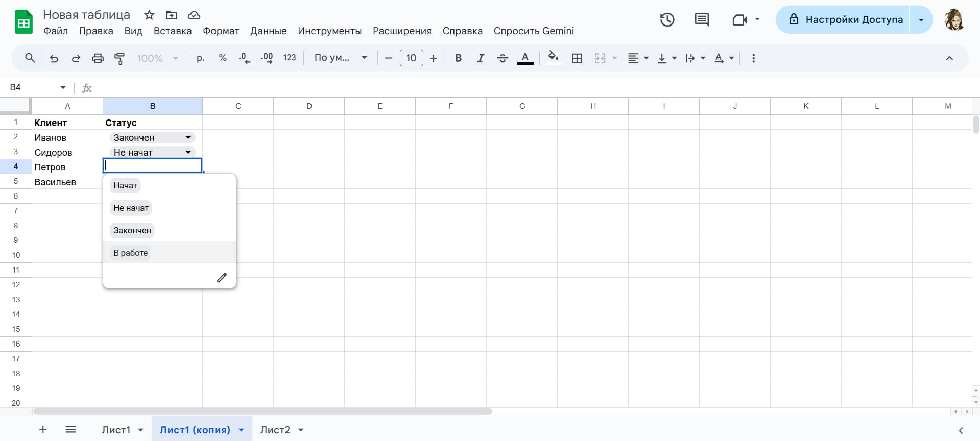980x441 pixels.
Task: Click the borders grid icon
Action: (x=577, y=58)
